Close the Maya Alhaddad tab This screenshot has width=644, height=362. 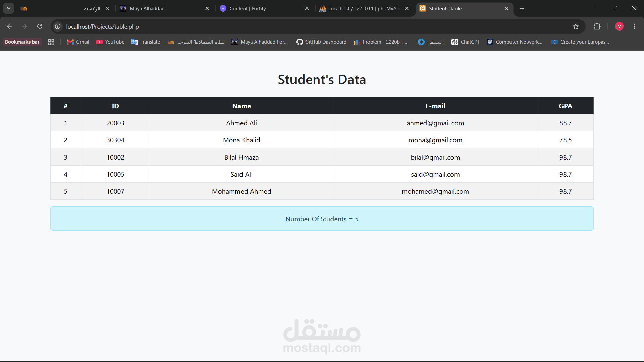pos(207,9)
